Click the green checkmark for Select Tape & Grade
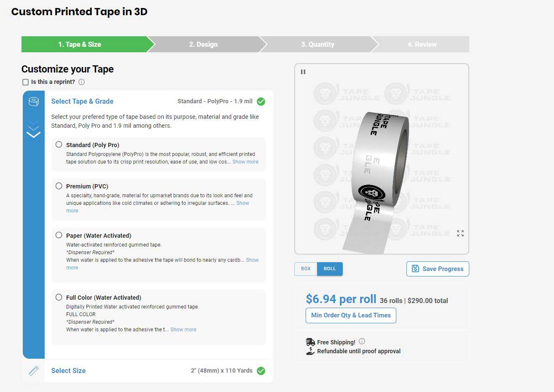 click(x=261, y=102)
